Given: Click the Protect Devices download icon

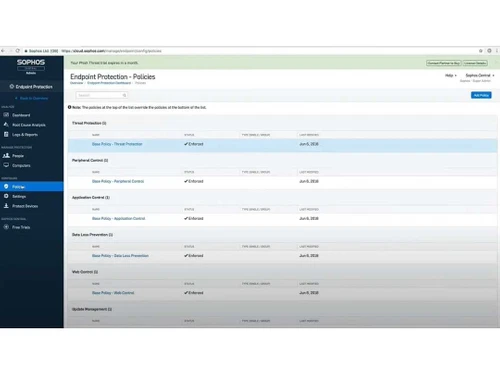Looking at the screenshot, I should (x=6, y=206).
